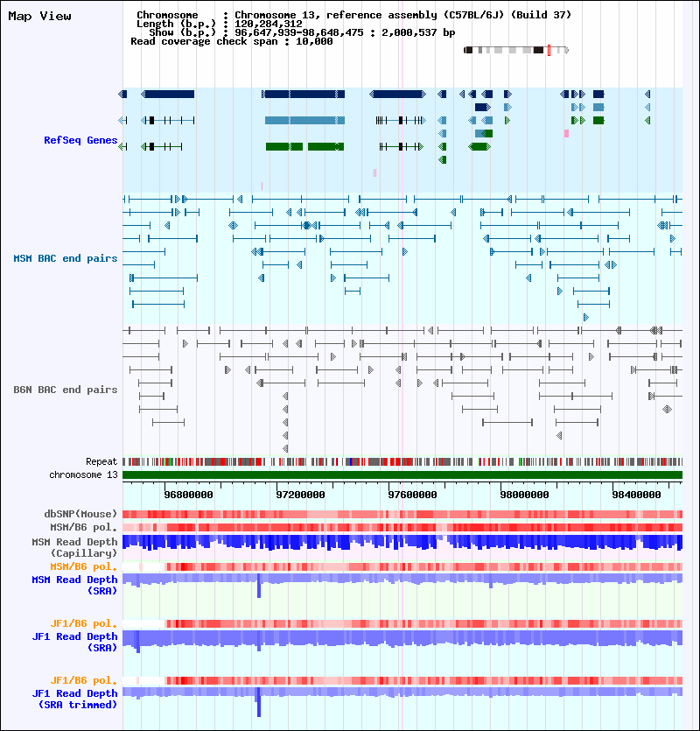700x731 pixels.
Task: Click the 97600000 position label
Action: (x=412, y=495)
